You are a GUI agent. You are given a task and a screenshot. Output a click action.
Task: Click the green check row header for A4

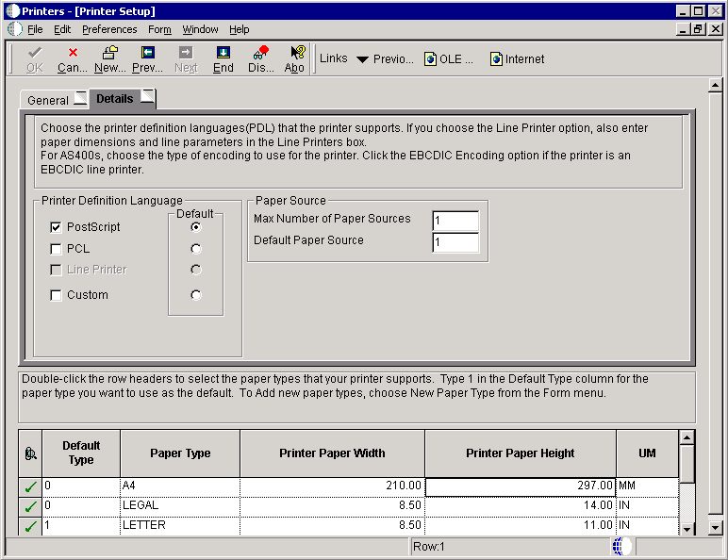(30, 487)
